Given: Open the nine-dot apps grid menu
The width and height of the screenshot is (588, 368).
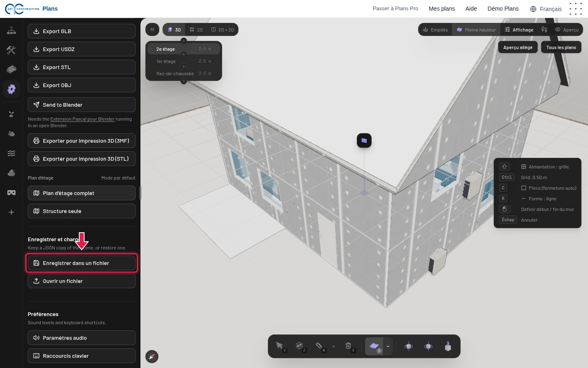Looking at the screenshot, I should [576, 9].
